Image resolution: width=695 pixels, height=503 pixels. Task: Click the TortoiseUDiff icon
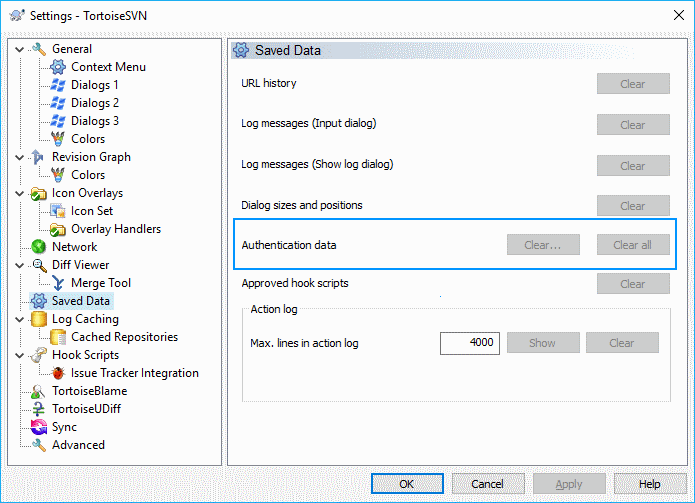point(39,409)
